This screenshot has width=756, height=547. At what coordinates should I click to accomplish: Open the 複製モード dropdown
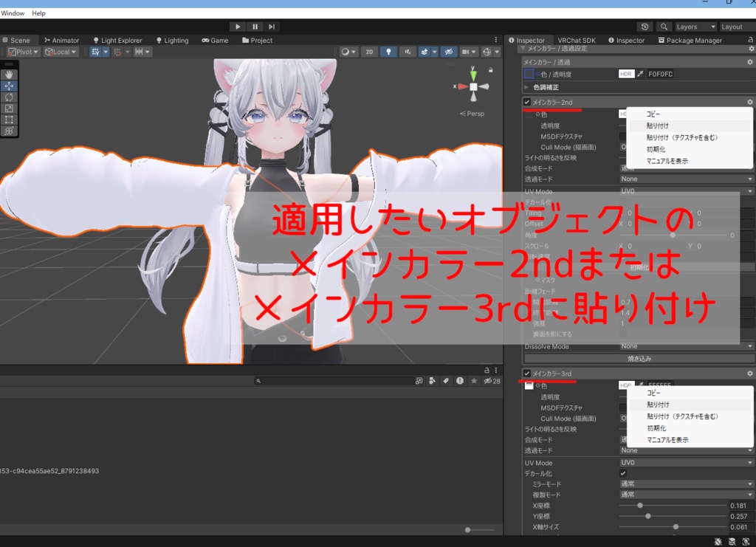pos(687,495)
